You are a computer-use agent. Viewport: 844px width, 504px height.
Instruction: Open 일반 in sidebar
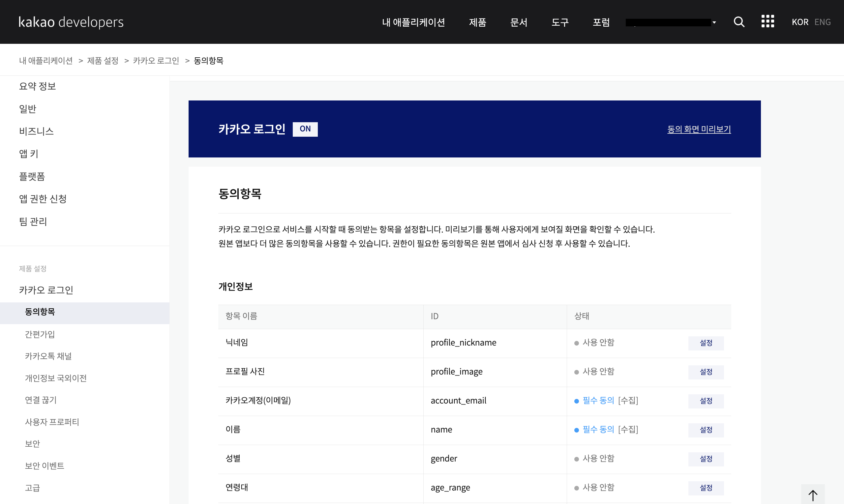[x=28, y=109]
